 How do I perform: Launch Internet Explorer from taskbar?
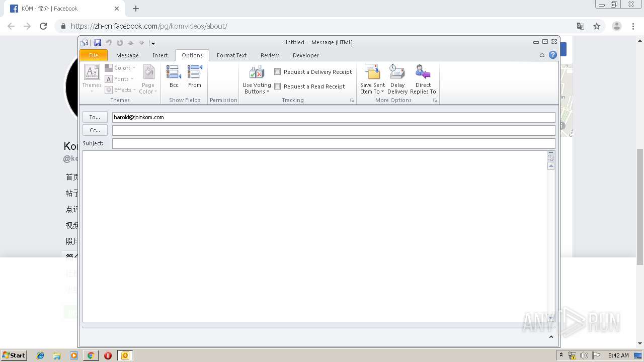pyautogui.click(x=40, y=355)
